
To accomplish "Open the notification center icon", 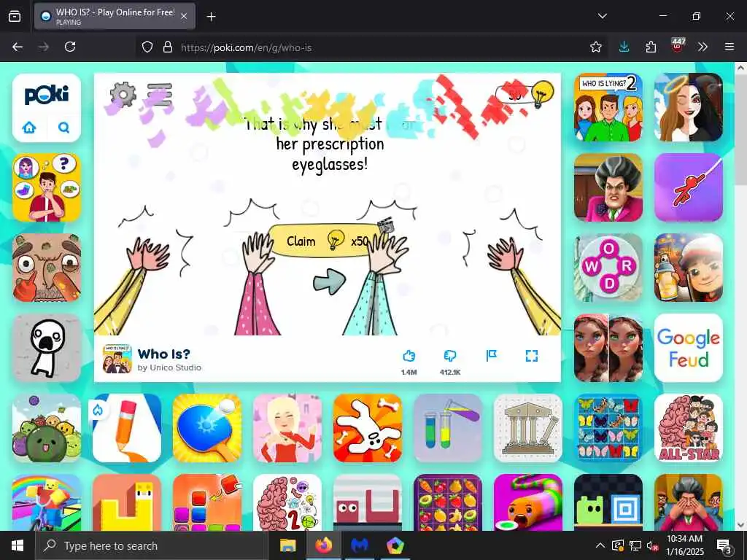I will click(x=724, y=545).
